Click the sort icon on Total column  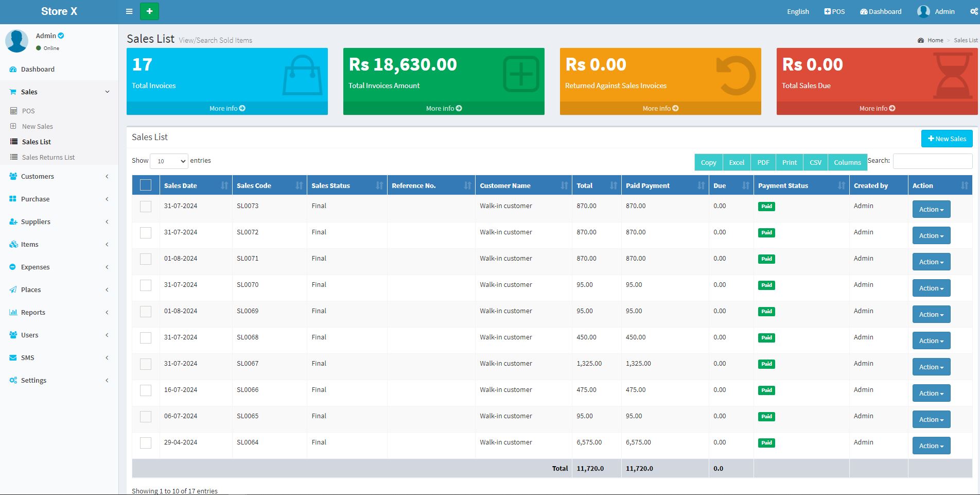click(613, 185)
